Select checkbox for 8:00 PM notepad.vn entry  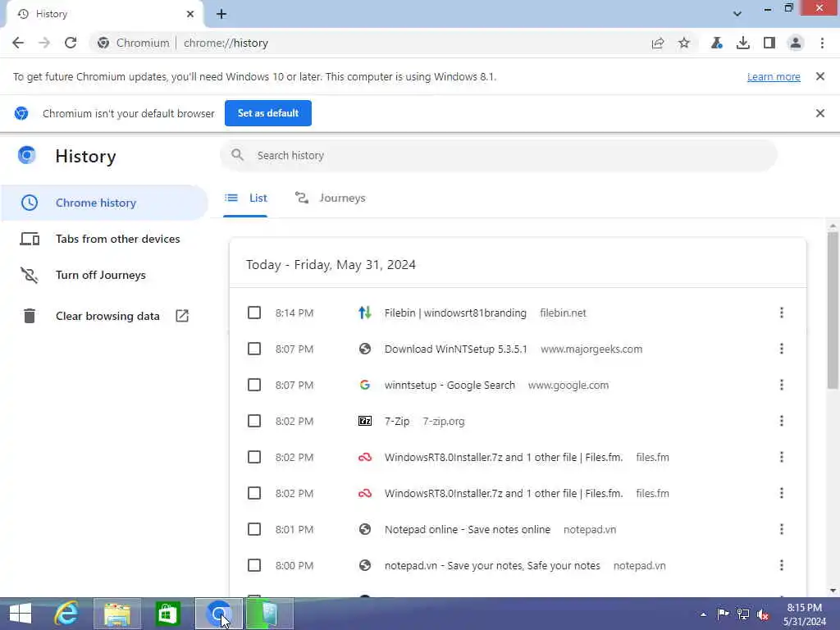coord(254,565)
